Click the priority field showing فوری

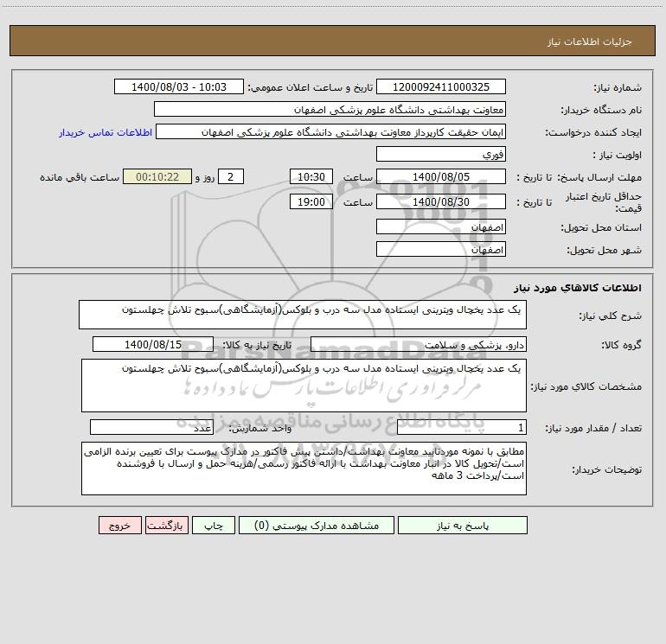tap(441, 154)
